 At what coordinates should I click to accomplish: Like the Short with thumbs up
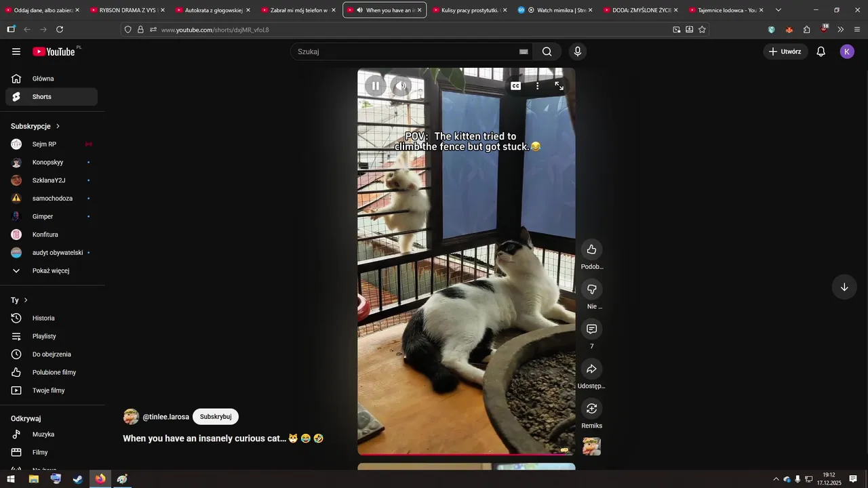(x=591, y=249)
